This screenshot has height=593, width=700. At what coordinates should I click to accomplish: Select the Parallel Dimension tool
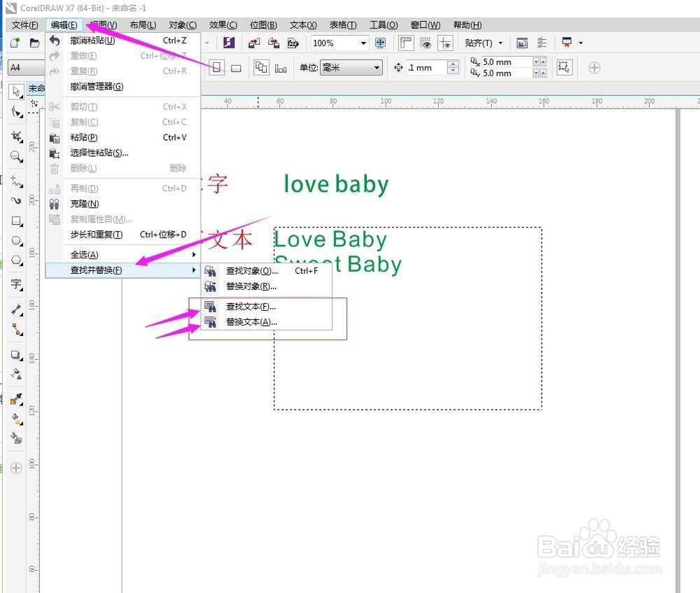pyautogui.click(x=17, y=309)
